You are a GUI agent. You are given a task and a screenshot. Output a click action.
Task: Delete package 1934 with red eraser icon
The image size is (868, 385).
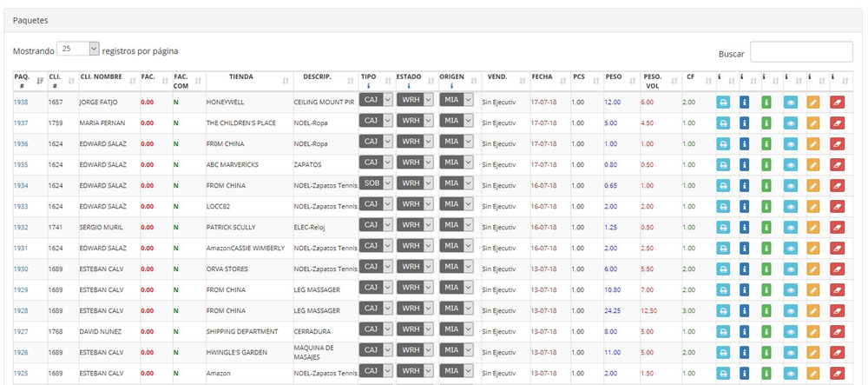click(x=838, y=186)
